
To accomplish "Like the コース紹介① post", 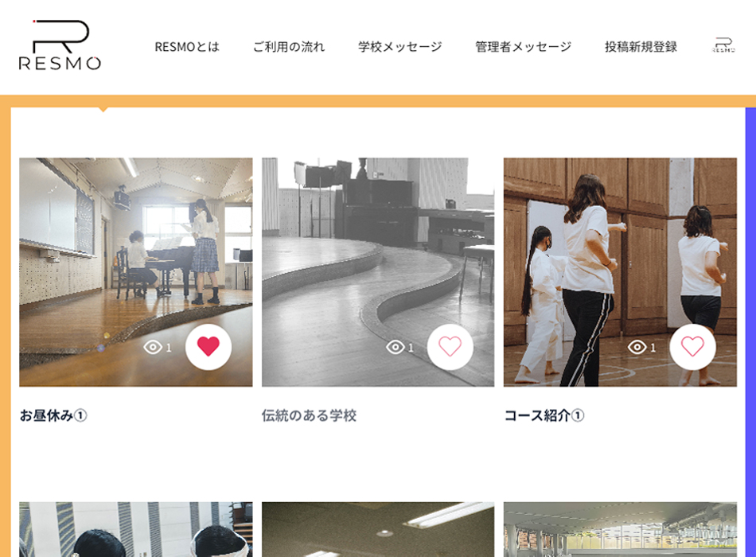I will click(692, 347).
